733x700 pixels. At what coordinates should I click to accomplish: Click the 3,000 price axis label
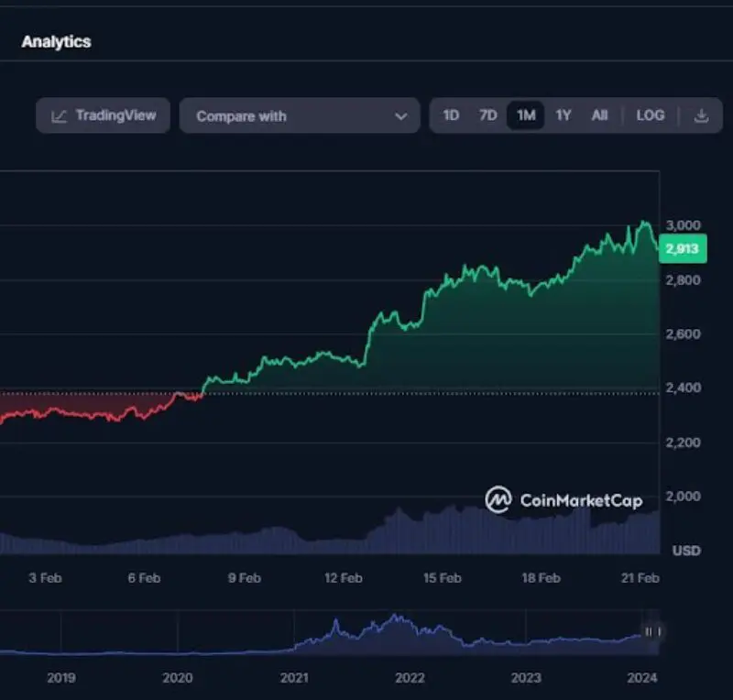click(683, 225)
